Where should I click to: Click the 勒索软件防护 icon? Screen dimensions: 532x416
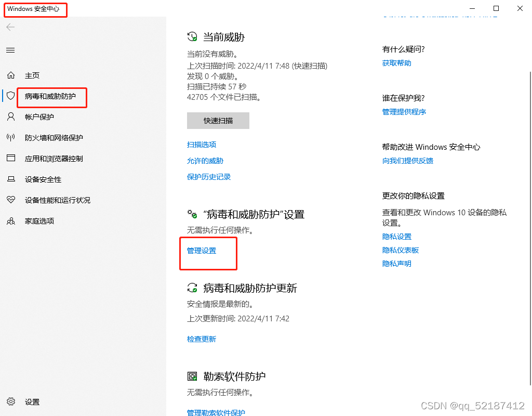pos(192,376)
